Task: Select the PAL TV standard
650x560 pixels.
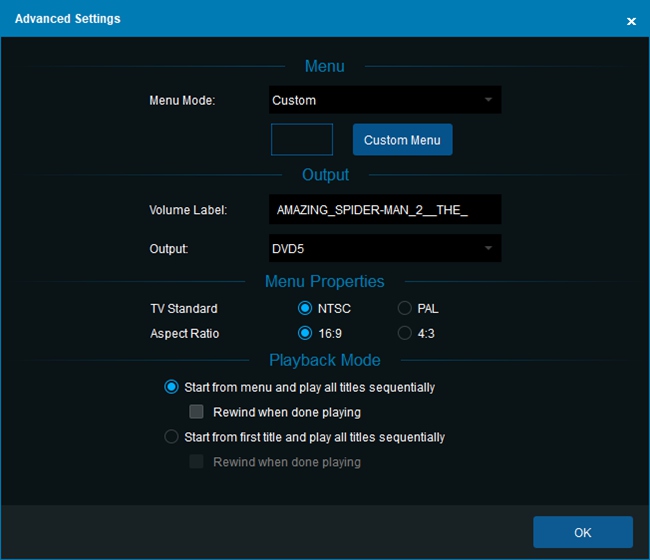Action: coord(405,308)
